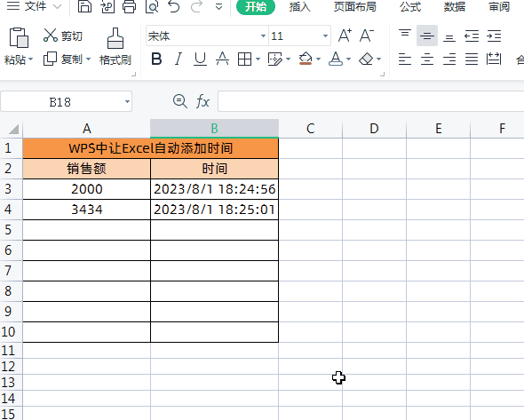Screen dimensions: 524x420
Task: Click the export to PDF icon
Action: pyautogui.click(x=107, y=6)
